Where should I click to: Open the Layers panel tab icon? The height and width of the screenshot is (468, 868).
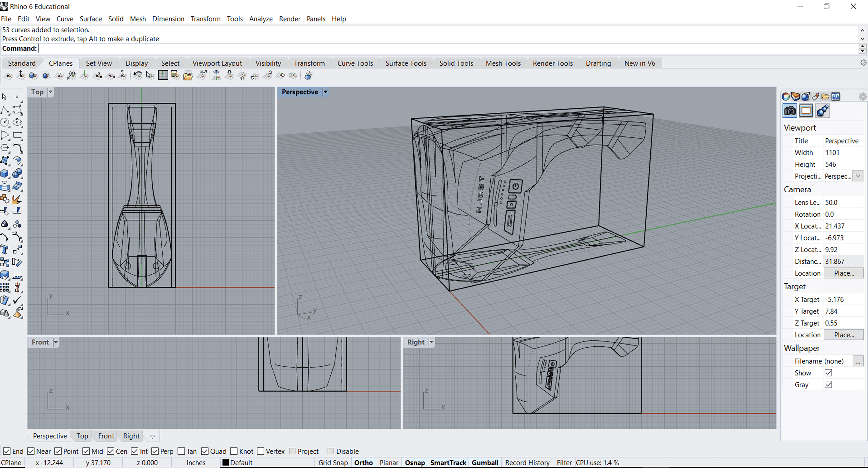[795, 97]
